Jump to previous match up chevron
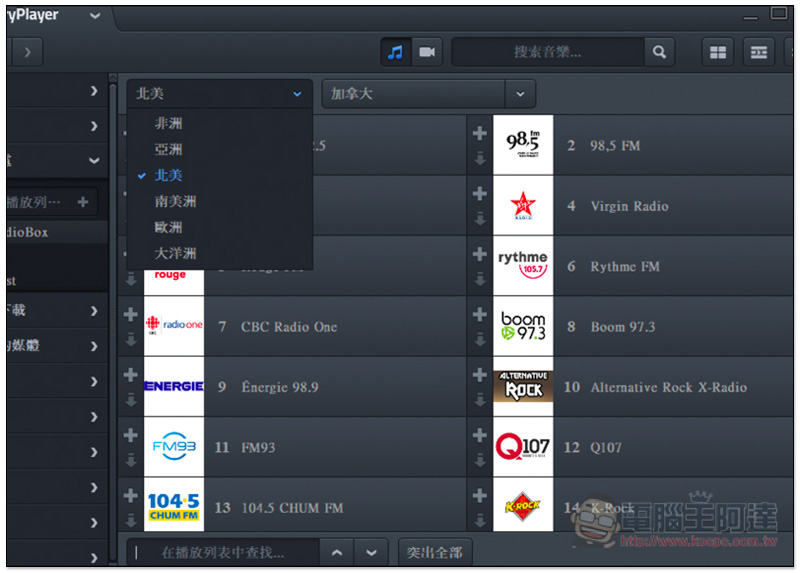The width and height of the screenshot is (800, 573). click(337, 552)
